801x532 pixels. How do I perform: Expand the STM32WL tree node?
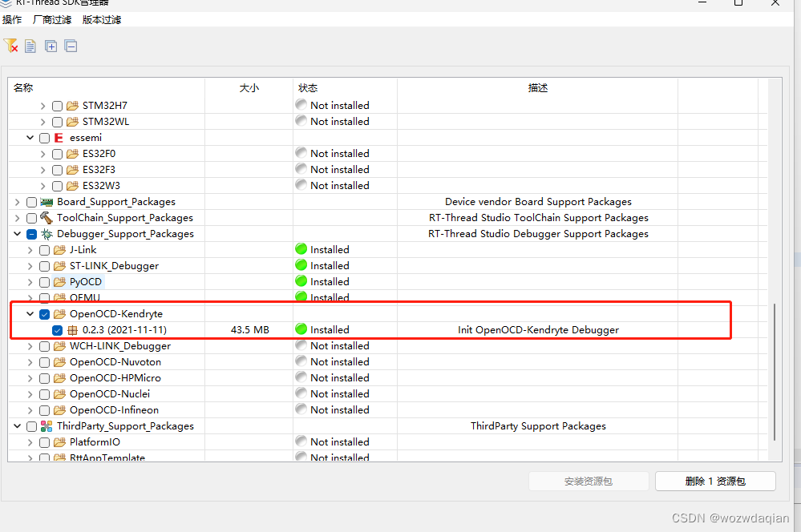43,122
